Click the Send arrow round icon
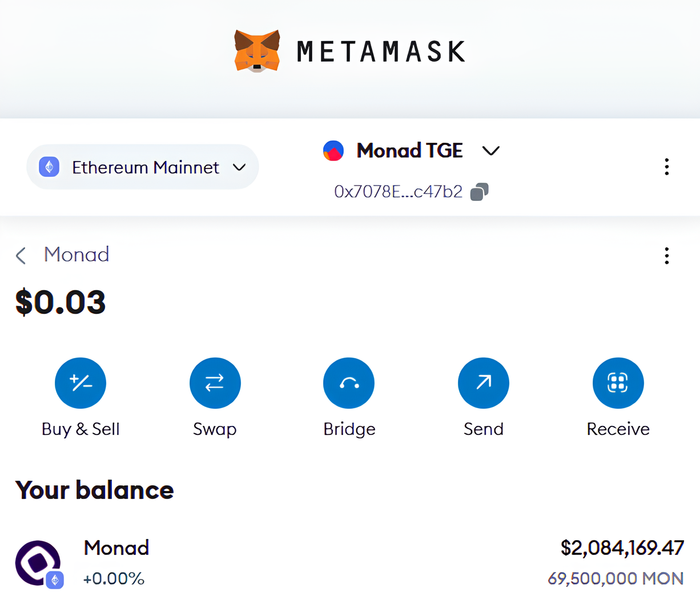This screenshot has width=700, height=612. click(x=484, y=383)
